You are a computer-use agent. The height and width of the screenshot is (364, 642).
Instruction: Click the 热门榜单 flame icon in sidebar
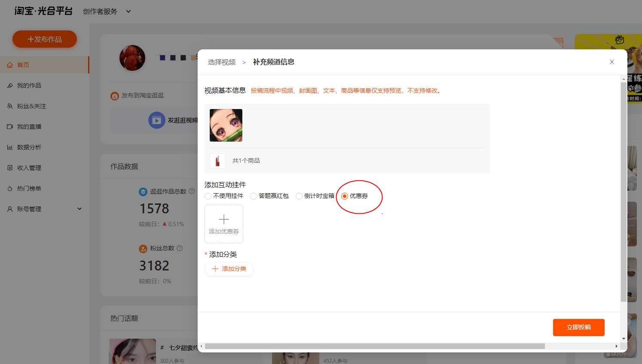(x=10, y=188)
